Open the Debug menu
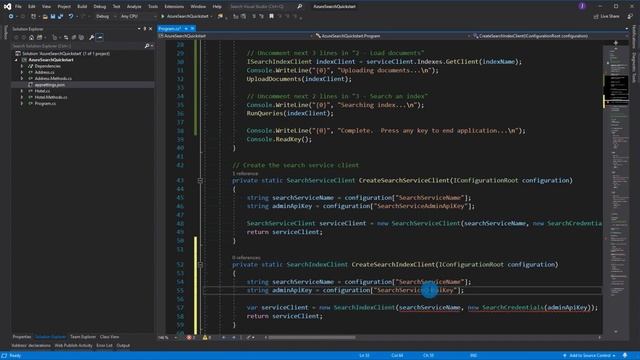 [x=100, y=7]
